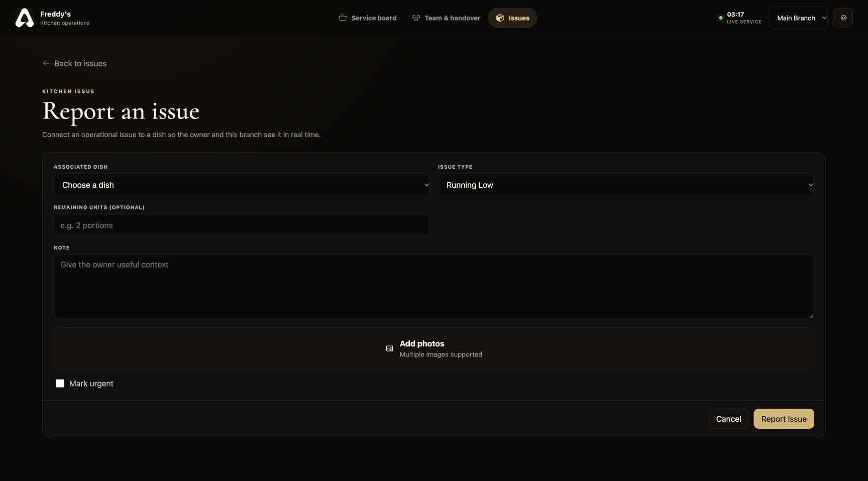Go back via Back to issues link

[x=74, y=63]
